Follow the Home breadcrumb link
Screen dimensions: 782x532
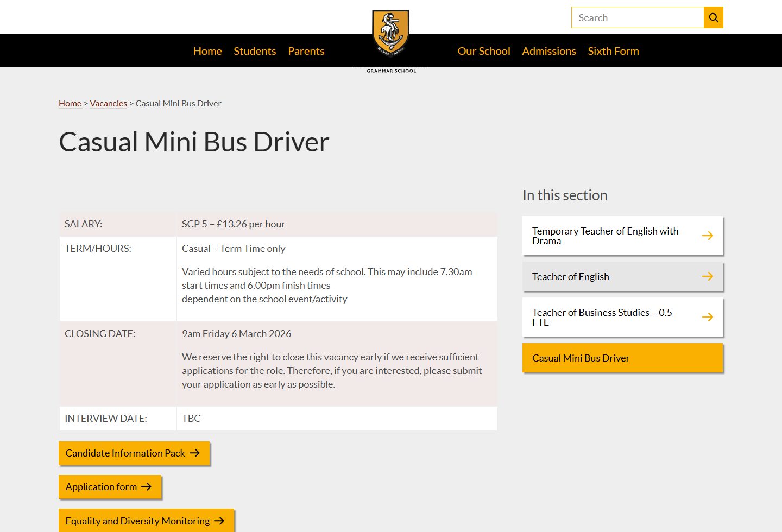[70, 103]
